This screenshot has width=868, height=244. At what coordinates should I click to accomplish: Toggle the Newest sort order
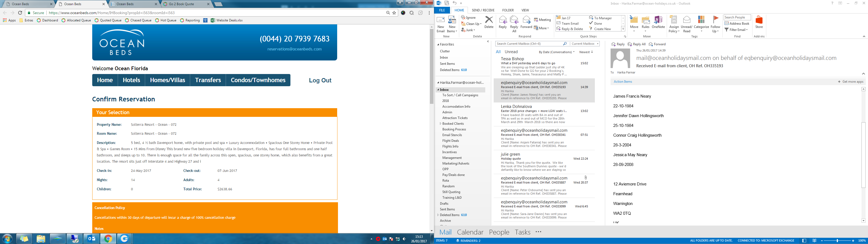[586, 52]
